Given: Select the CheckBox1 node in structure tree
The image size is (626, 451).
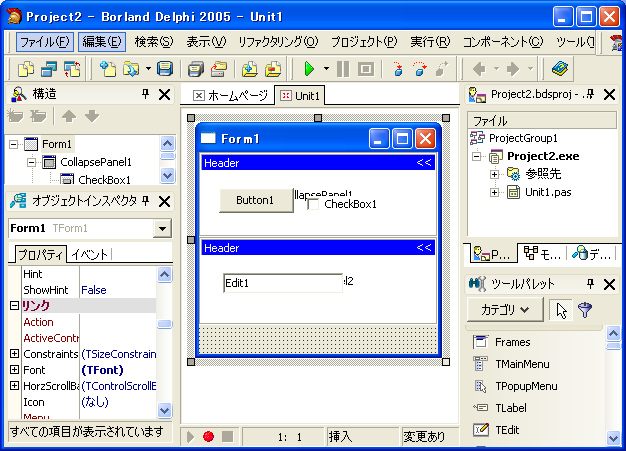Looking at the screenshot, I should pyautogui.click(x=104, y=180).
